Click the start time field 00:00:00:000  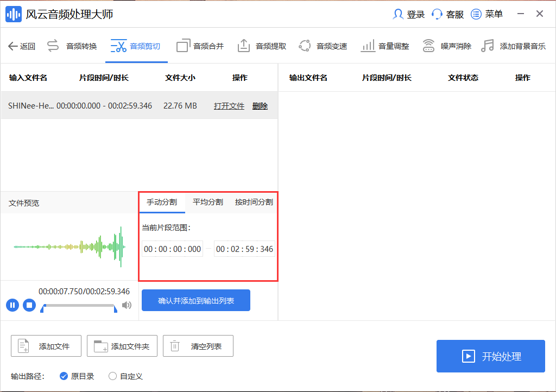click(172, 249)
